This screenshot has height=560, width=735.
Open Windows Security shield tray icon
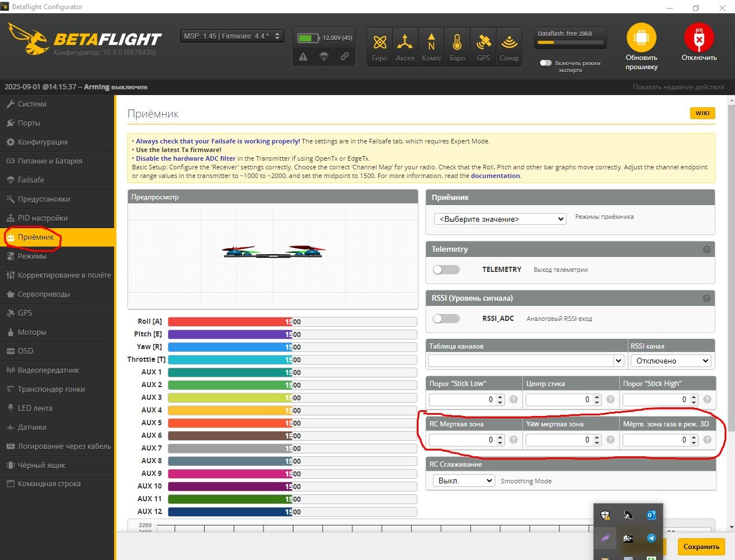tap(605, 515)
